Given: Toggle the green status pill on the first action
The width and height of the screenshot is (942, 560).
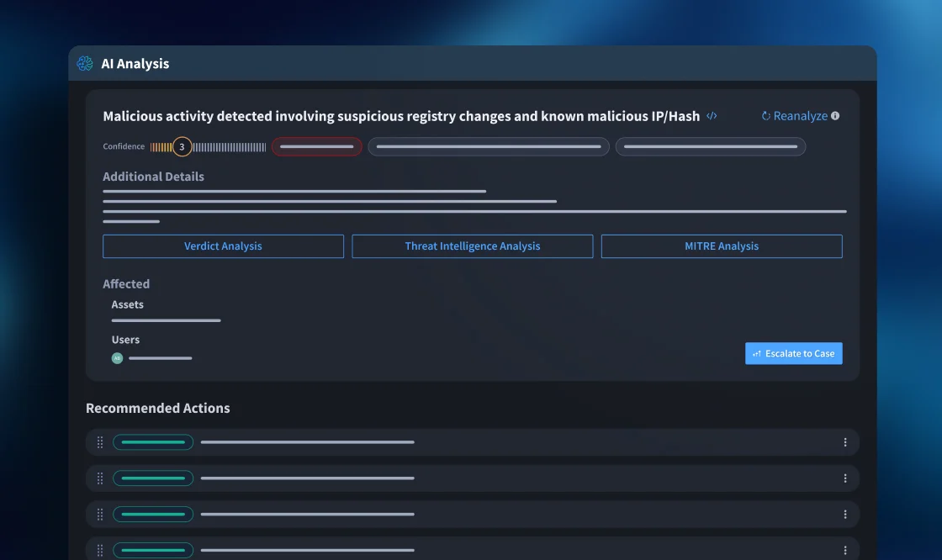Looking at the screenshot, I should (x=152, y=441).
